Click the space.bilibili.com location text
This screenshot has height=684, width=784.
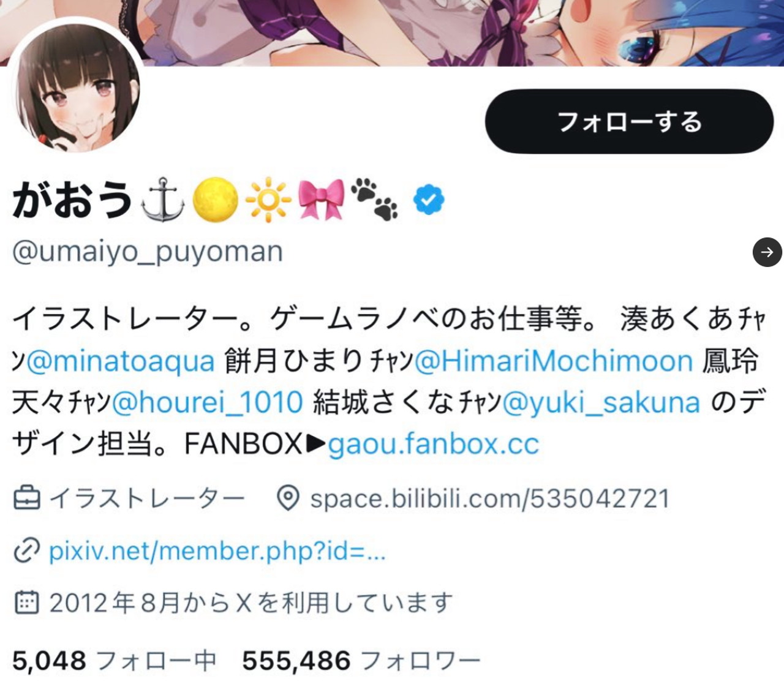[490, 498]
